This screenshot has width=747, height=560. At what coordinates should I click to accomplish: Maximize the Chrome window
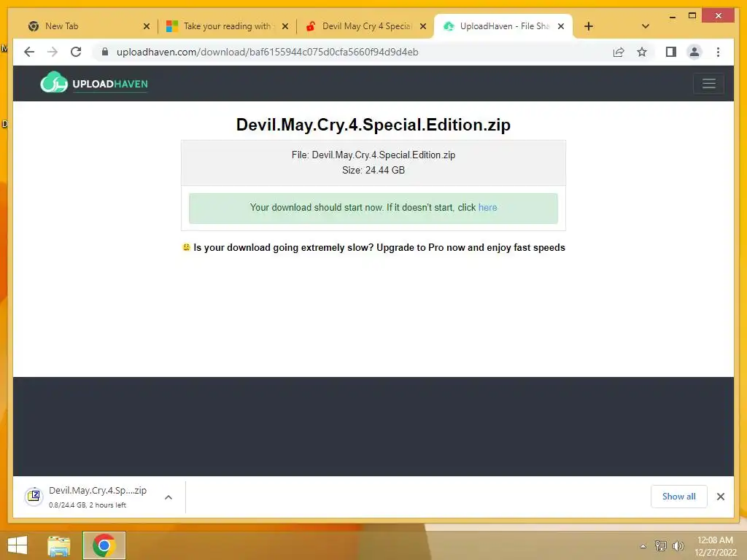click(692, 16)
